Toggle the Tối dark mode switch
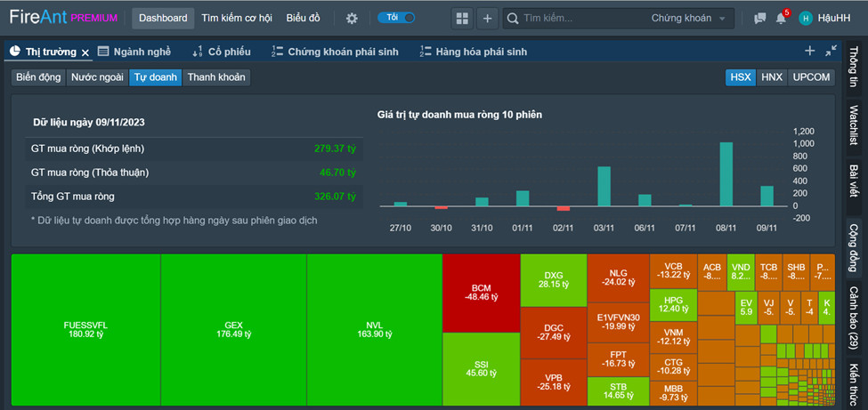This screenshot has width=868, height=410. pyautogui.click(x=396, y=18)
